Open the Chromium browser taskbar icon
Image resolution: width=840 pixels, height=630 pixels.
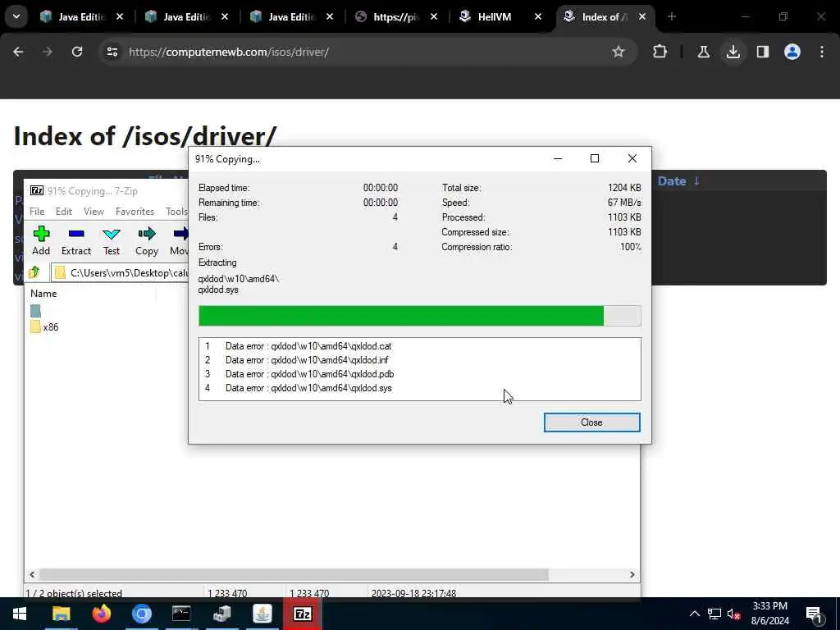[x=141, y=614]
